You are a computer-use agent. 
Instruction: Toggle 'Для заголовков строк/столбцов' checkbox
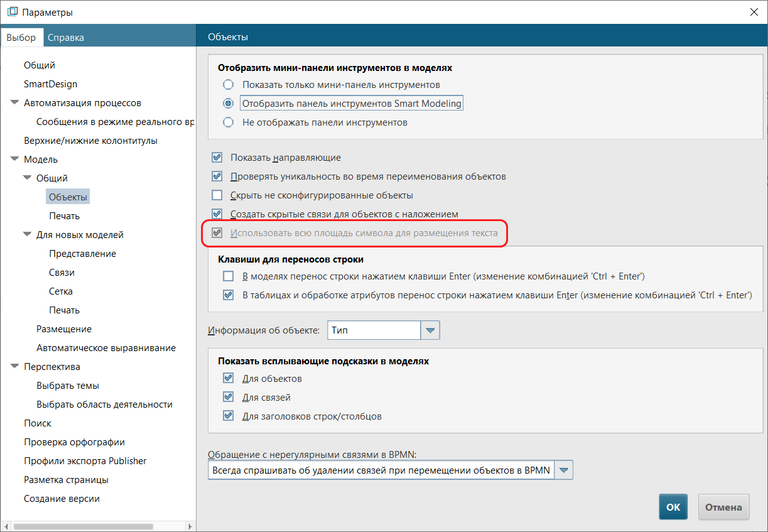click(228, 416)
